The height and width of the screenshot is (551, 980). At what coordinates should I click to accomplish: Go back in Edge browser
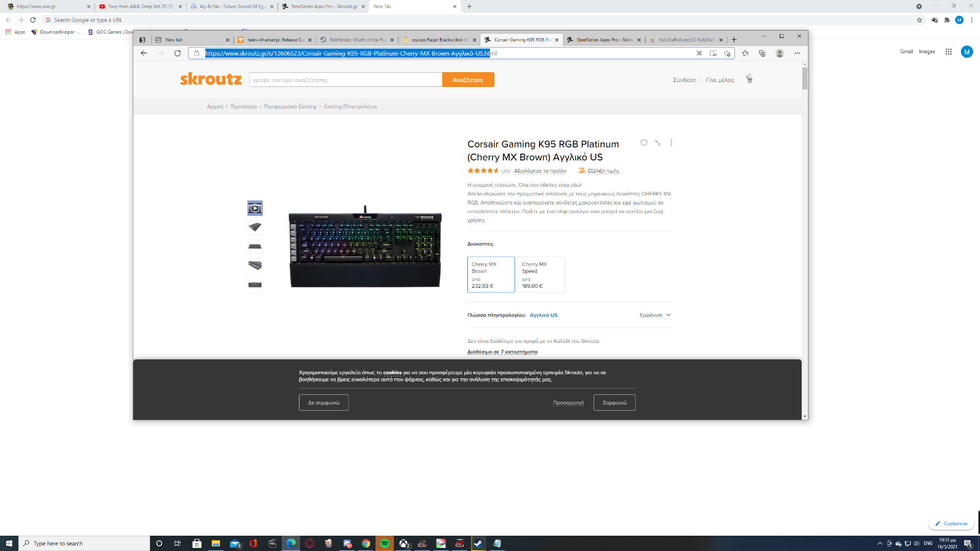(144, 53)
